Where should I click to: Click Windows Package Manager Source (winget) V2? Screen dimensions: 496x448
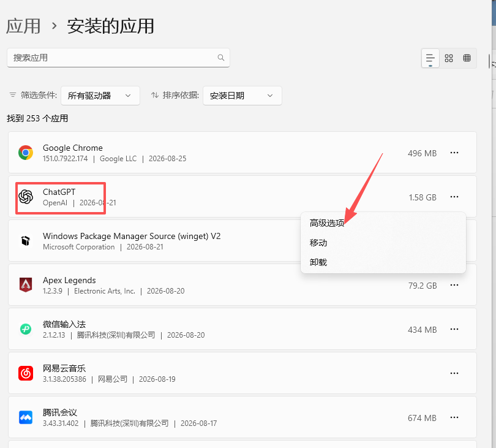[132, 236]
